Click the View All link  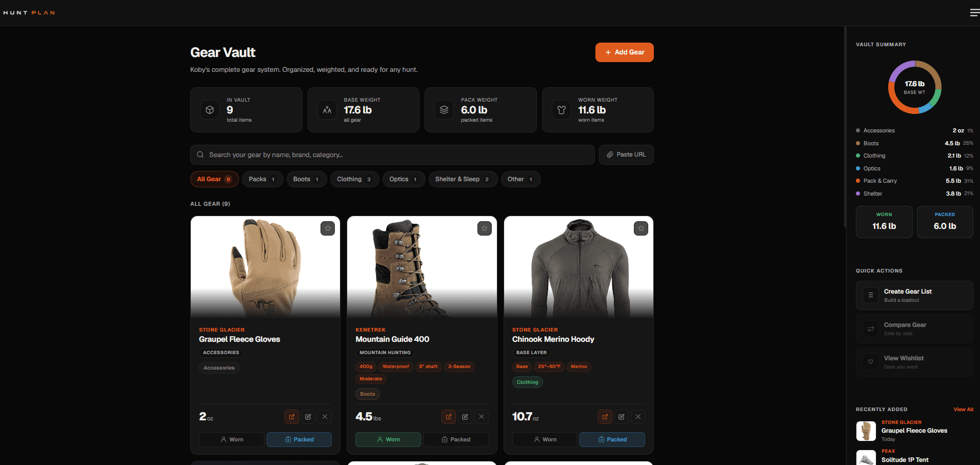(964, 410)
